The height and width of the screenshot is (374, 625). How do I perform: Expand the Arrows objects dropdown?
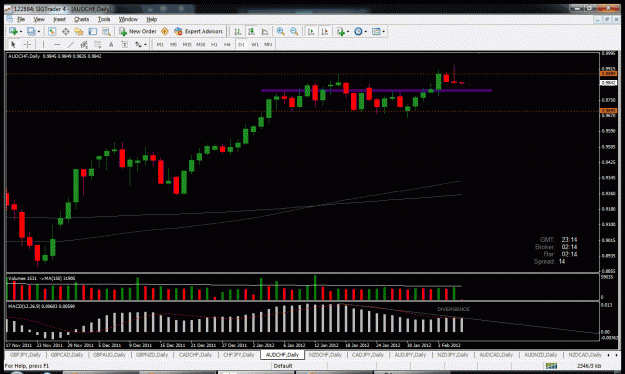click(145, 45)
